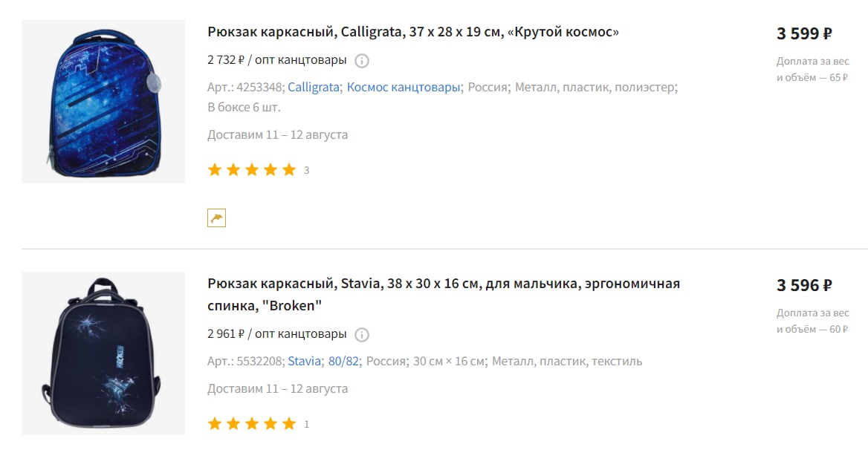The image size is (868, 470).
Task: Click the dolphin badge icon under Calligrata backpack
Action: pyautogui.click(x=216, y=218)
